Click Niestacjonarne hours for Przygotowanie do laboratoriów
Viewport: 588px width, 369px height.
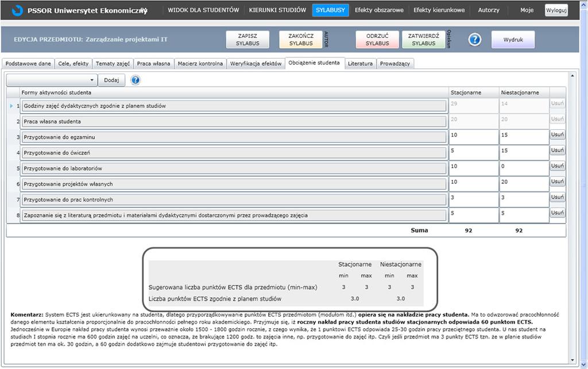tap(524, 168)
